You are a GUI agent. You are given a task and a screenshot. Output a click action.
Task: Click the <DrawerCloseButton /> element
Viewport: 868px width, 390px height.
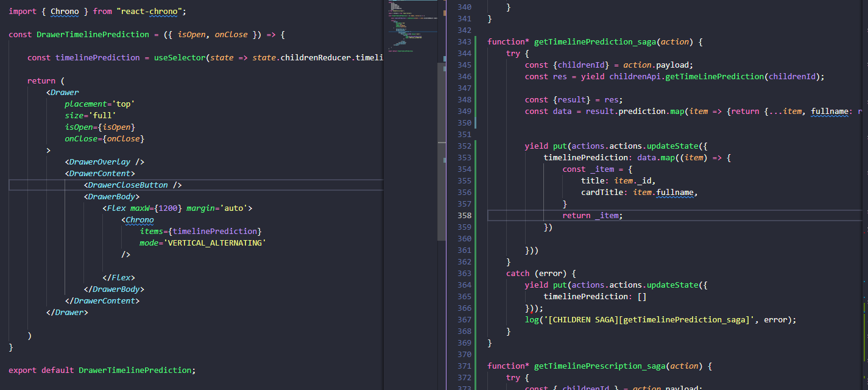(x=133, y=185)
